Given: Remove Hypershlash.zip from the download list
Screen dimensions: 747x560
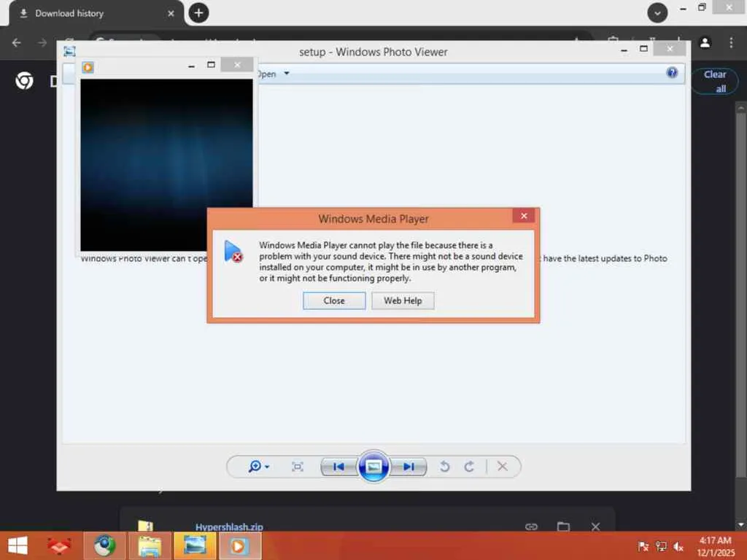Looking at the screenshot, I should (595, 526).
